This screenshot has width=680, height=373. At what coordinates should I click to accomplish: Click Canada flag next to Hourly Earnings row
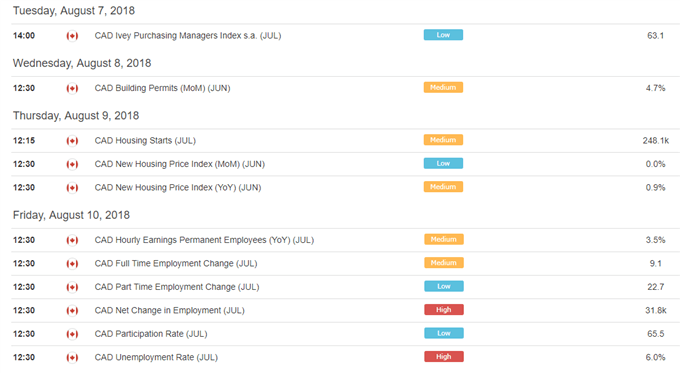pyautogui.click(x=72, y=240)
